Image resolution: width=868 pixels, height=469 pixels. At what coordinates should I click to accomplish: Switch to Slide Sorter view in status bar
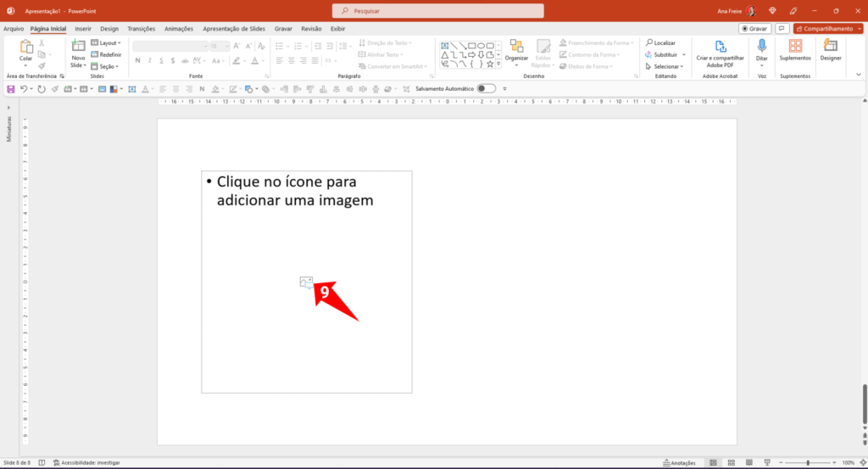coord(731,463)
